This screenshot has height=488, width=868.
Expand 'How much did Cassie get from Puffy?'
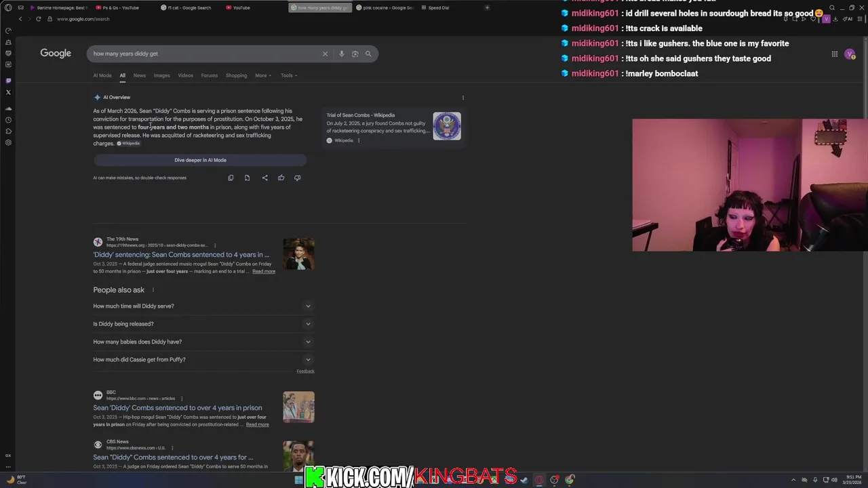[x=203, y=360]
